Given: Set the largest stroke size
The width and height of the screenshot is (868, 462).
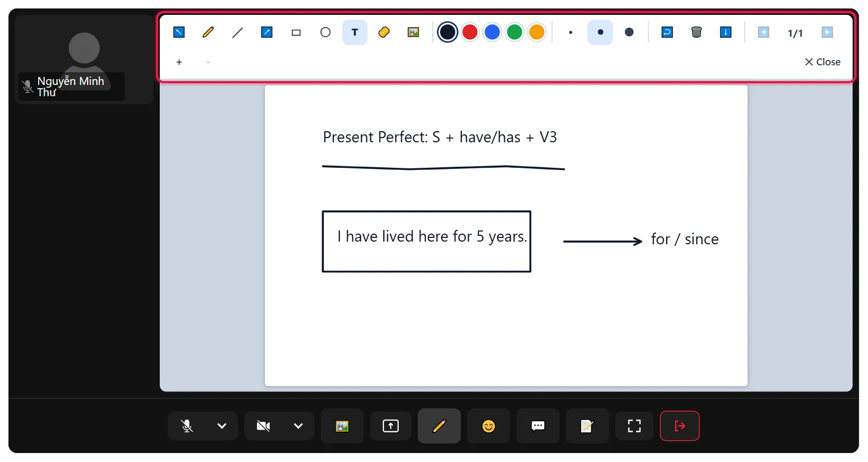Looking at the screenshot, I should [629, 32].
